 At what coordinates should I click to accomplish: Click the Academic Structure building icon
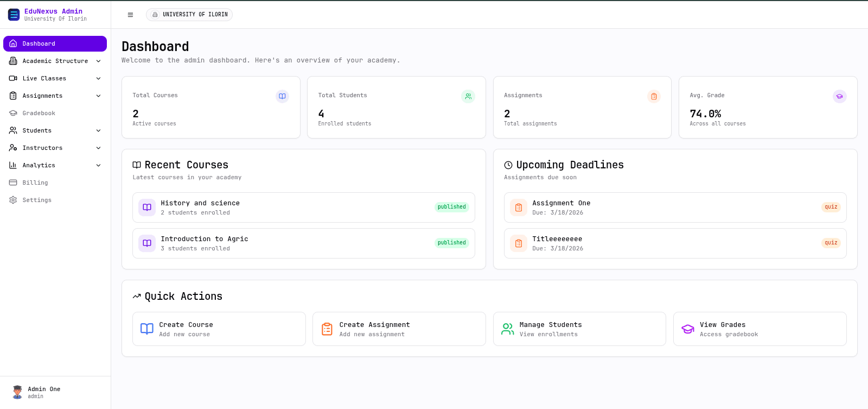click(13, 61)
